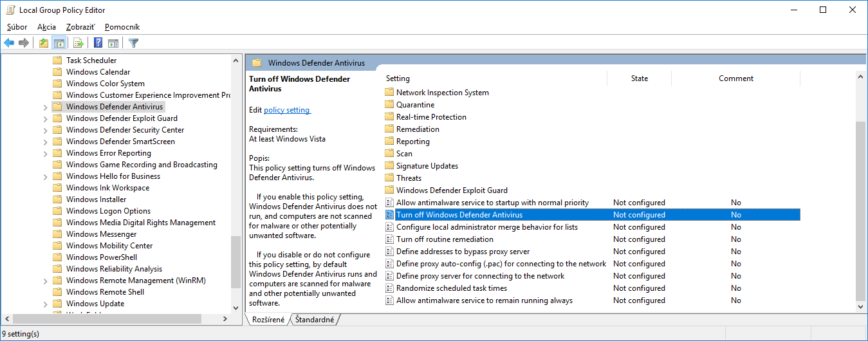Click the Local Group Policy Editor title bar icon
The image size is (868, 341).
tap(10, 10)
